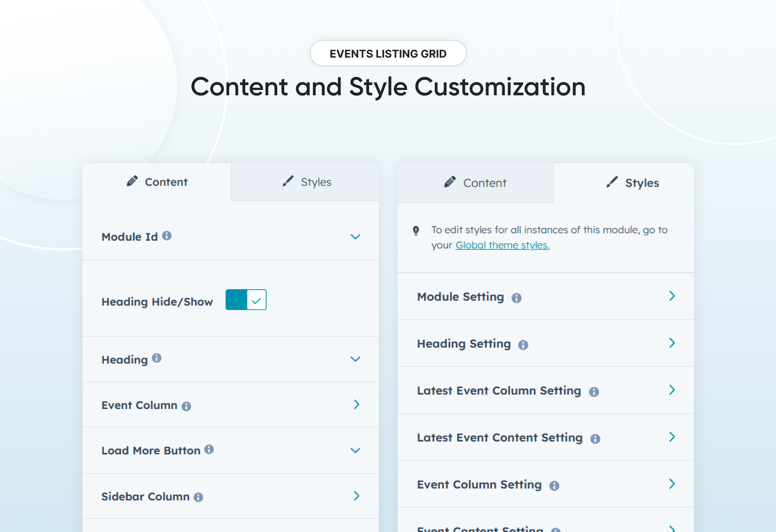This screenshot has width=776, height=532.
Task: Click the Event Column Setting label
Action: (x=480, y=485)
